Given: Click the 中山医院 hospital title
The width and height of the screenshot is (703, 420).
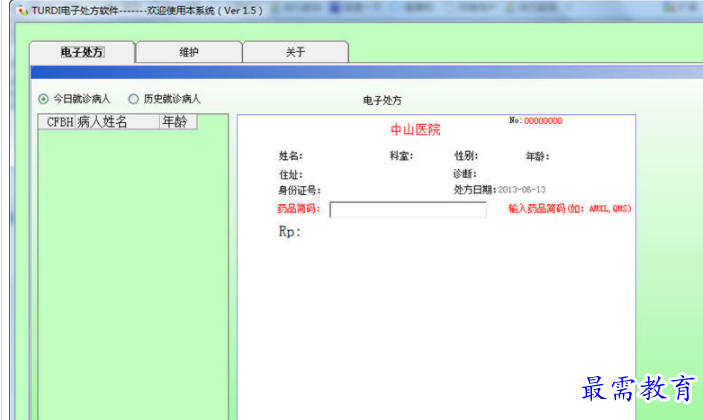Looking at the screenshot, I should point(416,130).
